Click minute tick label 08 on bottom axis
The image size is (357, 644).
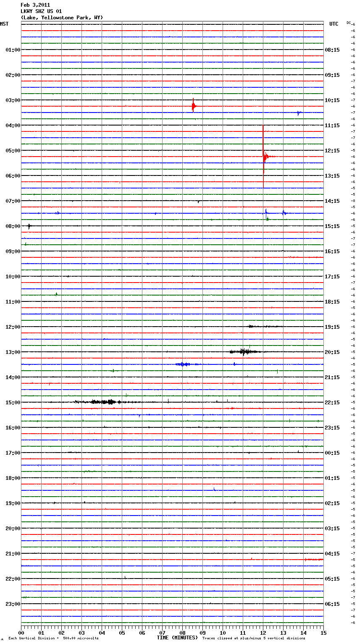[x=182, y=633]
